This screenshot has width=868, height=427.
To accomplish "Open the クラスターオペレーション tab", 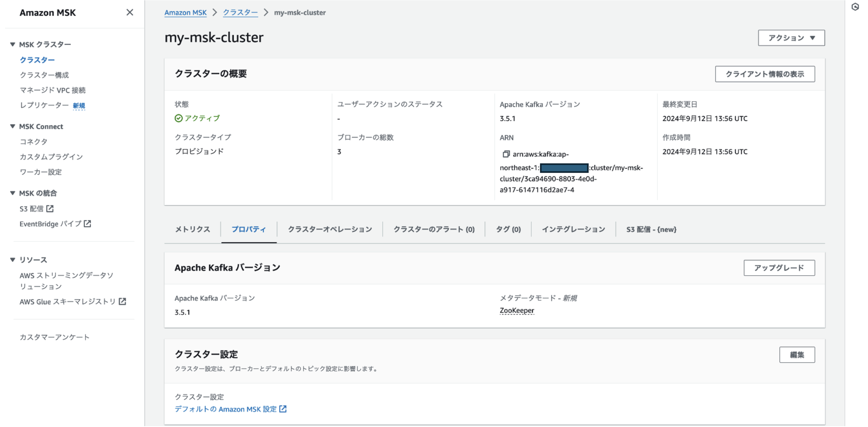I will [x=329, y=229].
